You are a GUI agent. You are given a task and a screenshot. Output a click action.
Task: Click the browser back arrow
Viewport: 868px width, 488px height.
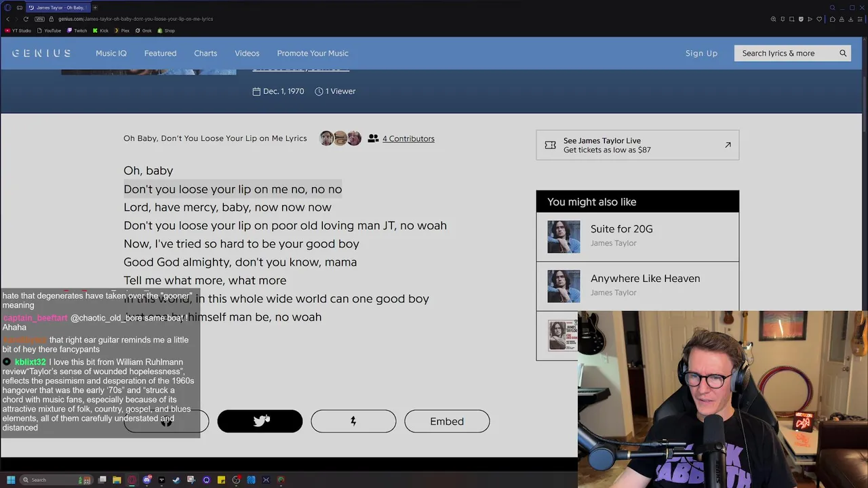7,19
